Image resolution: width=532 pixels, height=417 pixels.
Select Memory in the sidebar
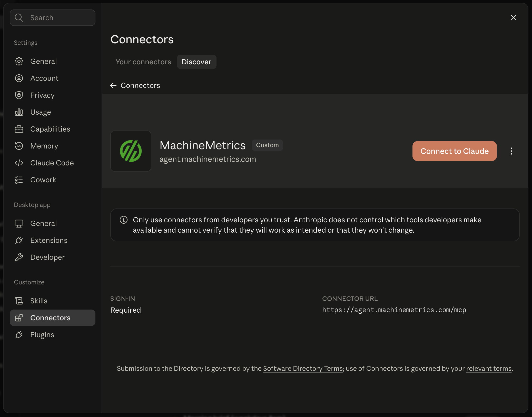[53, 146]
